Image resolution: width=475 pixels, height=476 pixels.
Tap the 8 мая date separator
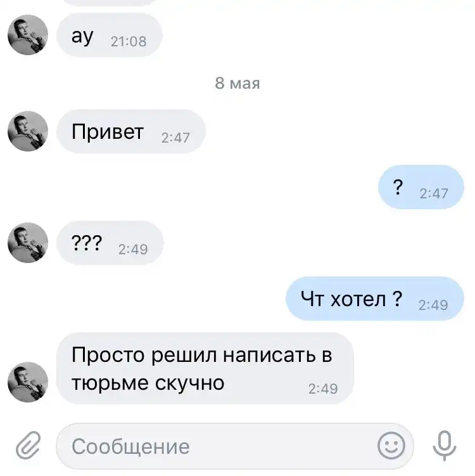237,83
